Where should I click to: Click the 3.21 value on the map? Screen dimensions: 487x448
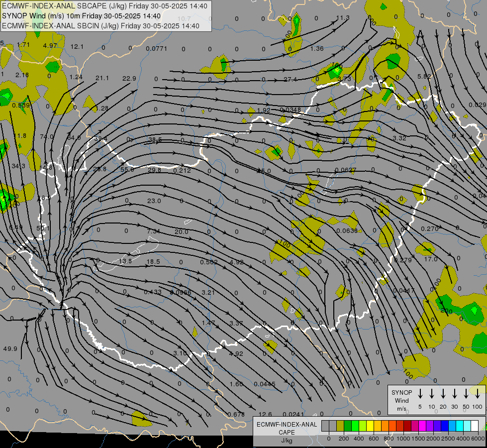click(x=208, y=293)
